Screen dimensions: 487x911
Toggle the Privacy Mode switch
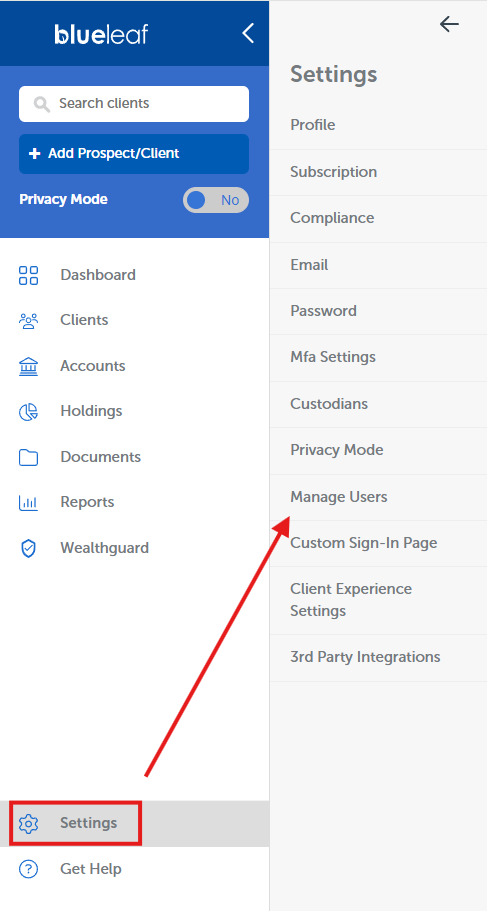[x=216, y=200]
